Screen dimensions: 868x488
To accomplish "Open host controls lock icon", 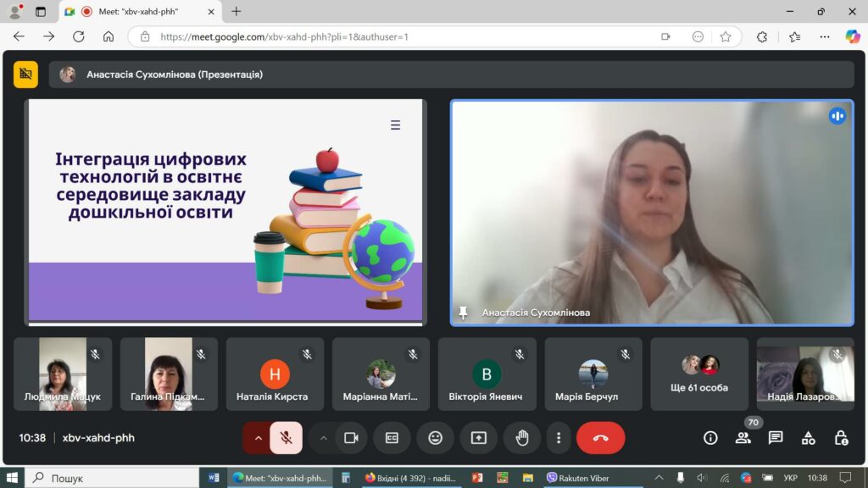I will tap(840, 438).
